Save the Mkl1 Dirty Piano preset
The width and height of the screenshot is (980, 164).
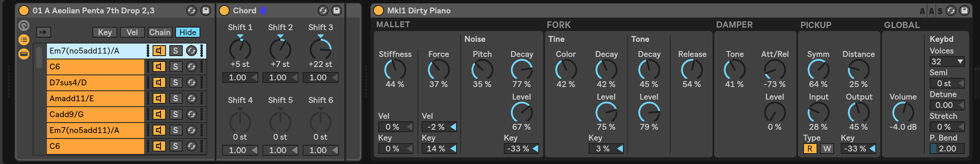coord(964,10)
